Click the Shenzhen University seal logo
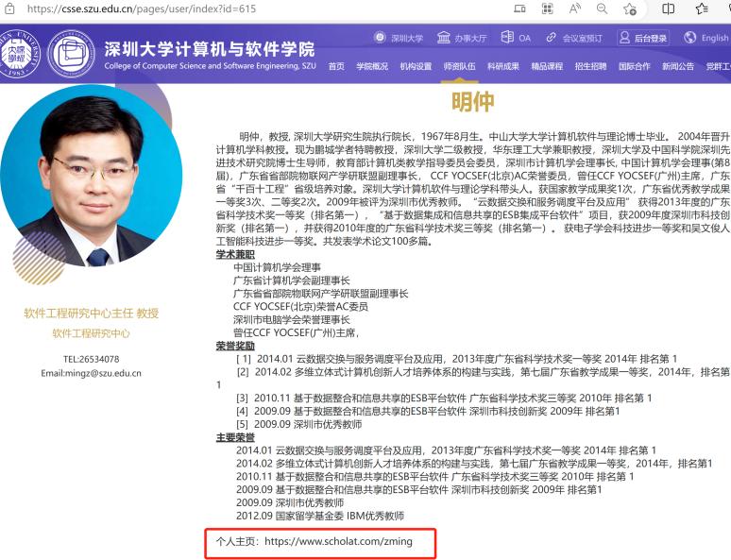The height and width of the screenshot is (560, 731). click(19, 53)
